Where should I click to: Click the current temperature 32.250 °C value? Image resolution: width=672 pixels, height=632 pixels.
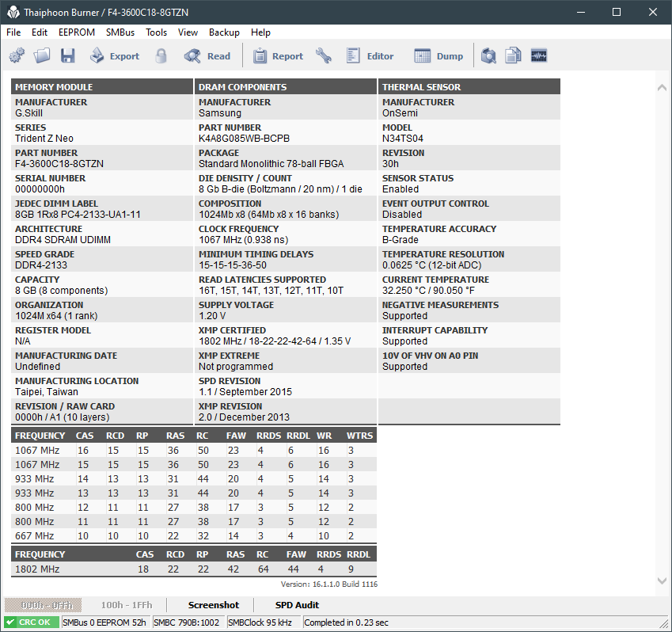click(x=428, y=291)
